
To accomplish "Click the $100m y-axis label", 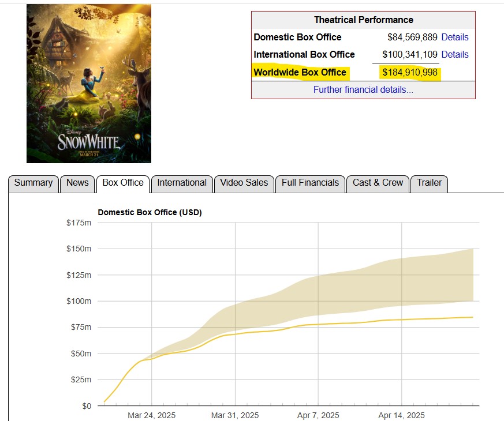I will [x=79, y=301].
